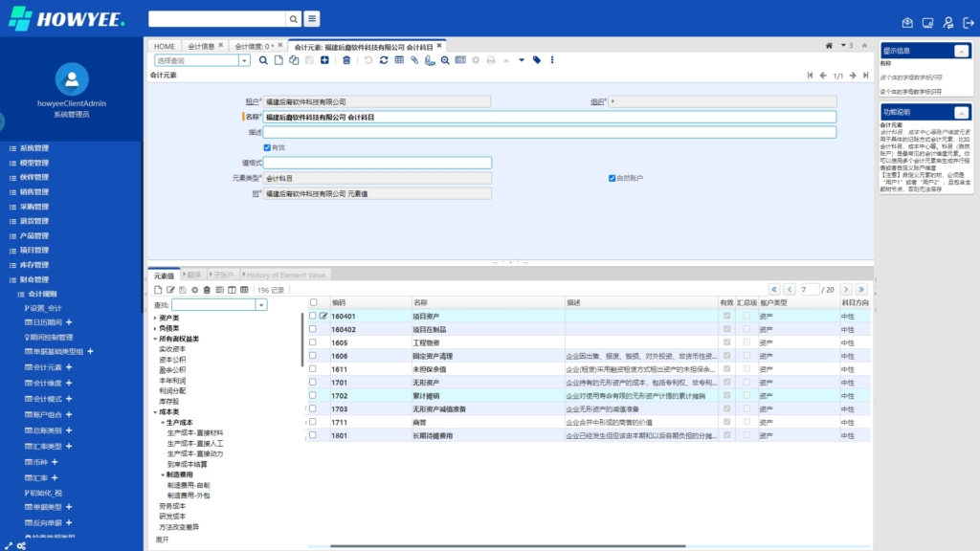Go to next table page arrow
This screenshot has width=980, height=551.
846,289
